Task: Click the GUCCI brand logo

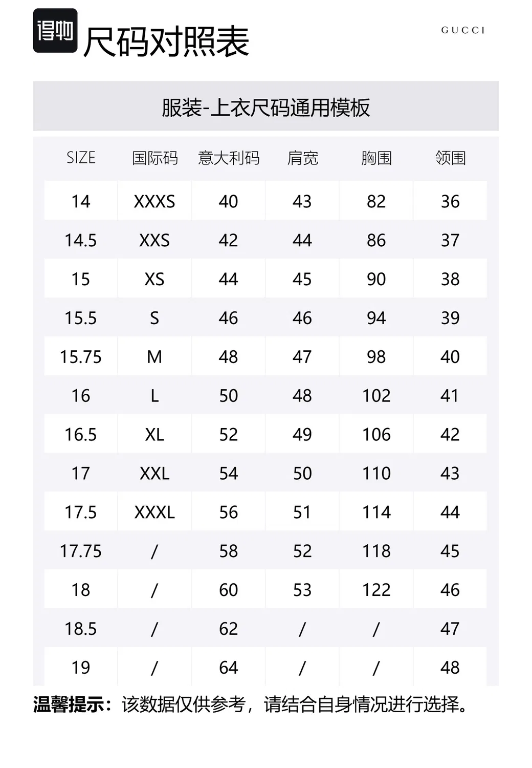Action: pyautogui.click(x=463, y=30)
